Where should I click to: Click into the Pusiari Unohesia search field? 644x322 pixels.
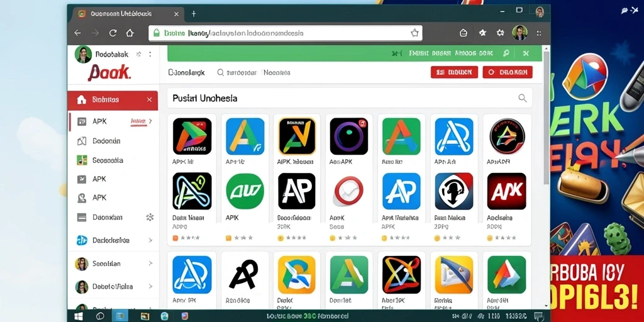click(350, 98)
